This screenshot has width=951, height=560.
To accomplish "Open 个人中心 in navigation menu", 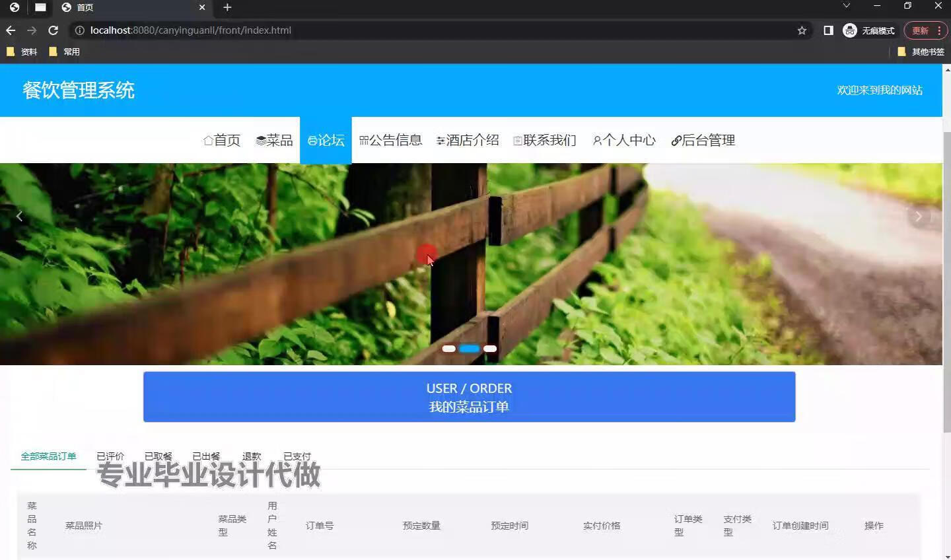I will coord(624,140).
